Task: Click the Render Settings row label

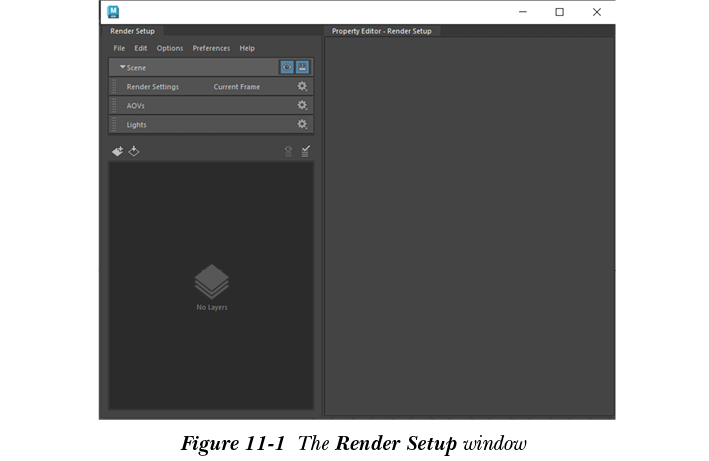Action: [152, 87]
